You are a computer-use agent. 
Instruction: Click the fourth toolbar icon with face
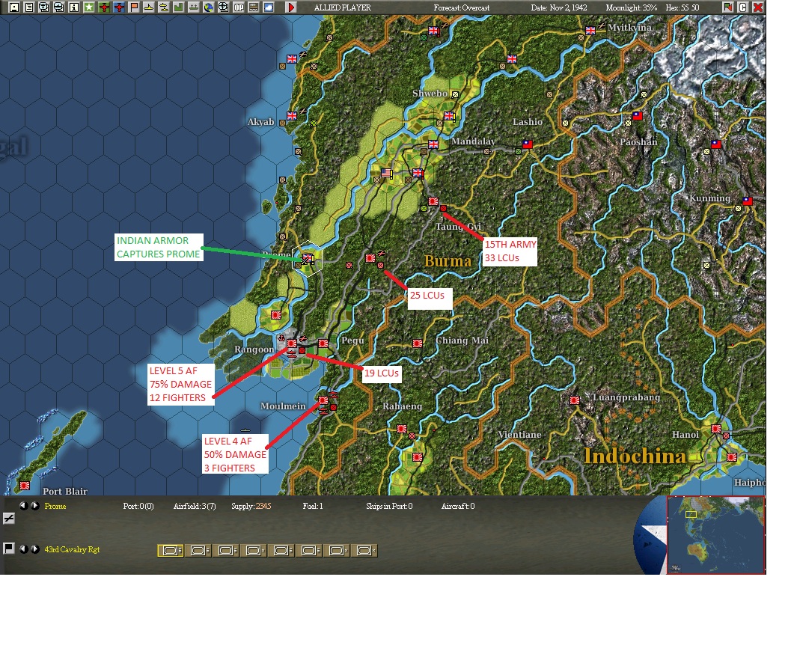point(58,7)
